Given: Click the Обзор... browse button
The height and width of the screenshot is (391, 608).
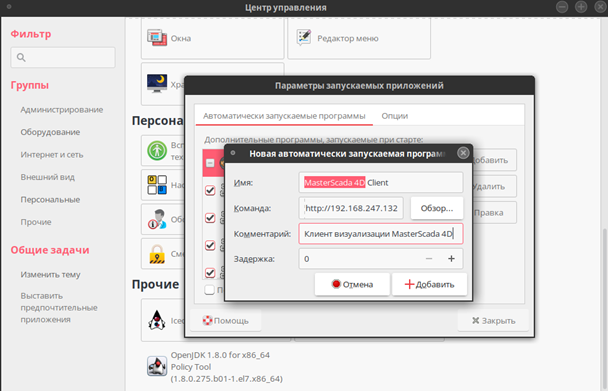Looking at the screenshot, I should [437, 208].
